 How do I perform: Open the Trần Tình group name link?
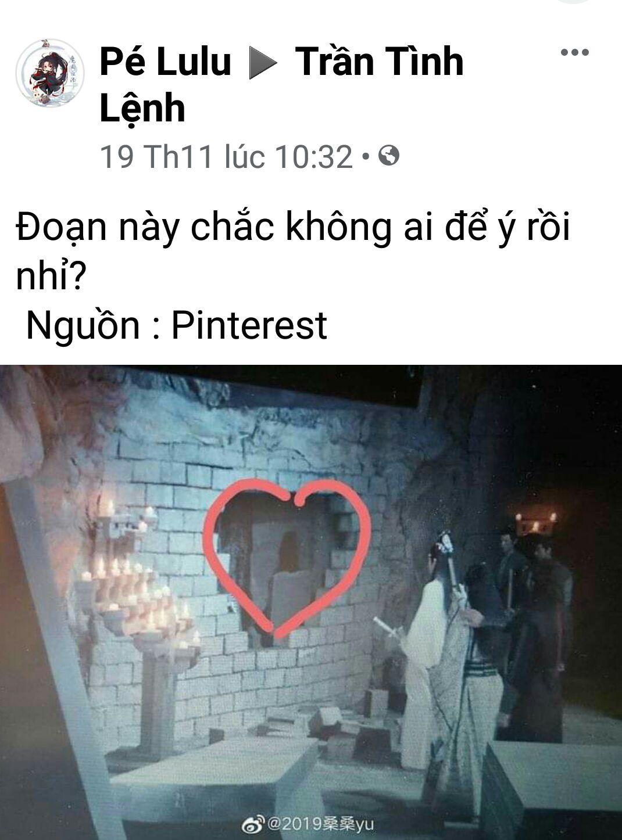[x=380, y=62]
